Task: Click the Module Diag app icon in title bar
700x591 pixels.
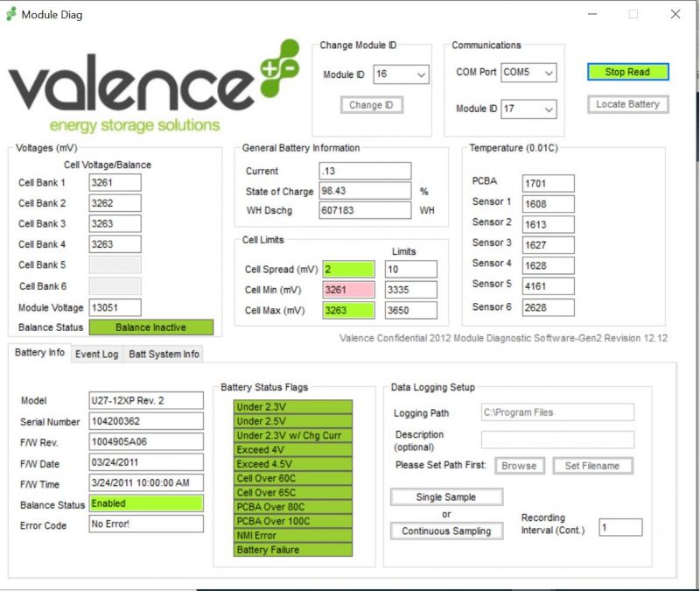Action: tap(11, 14)
